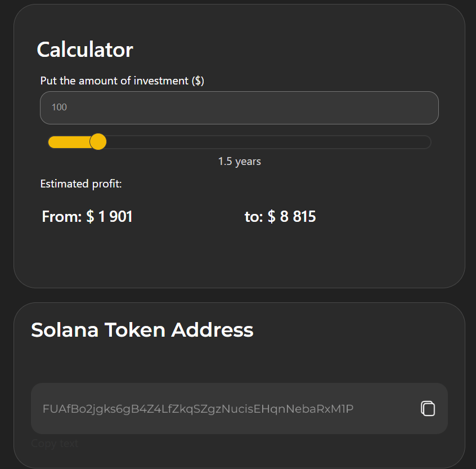The image size is (476, 469).
Task: Click the 'Put the amount of investment ($)' label
Action: click(122, 81)
